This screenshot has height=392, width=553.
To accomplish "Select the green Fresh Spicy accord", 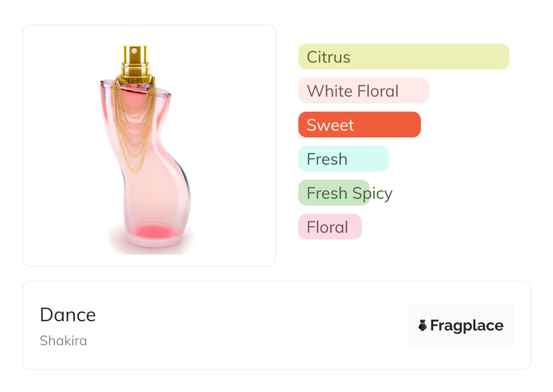I will pos(334,193).
